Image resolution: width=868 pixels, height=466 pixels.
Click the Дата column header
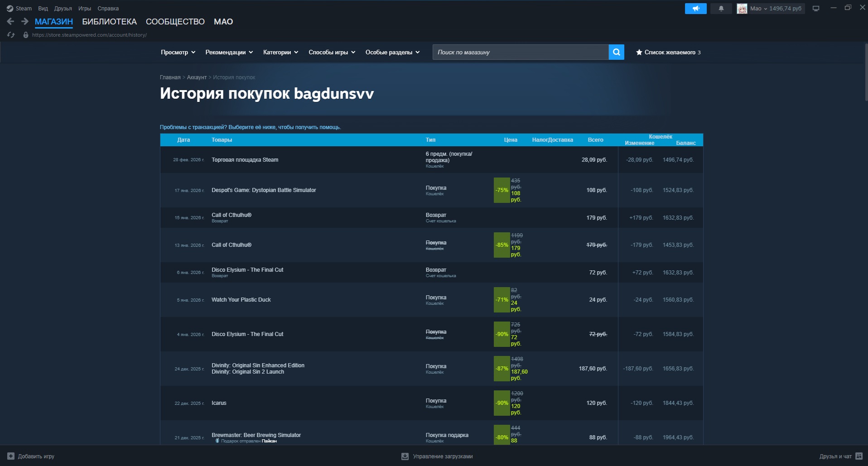(183, 140)
